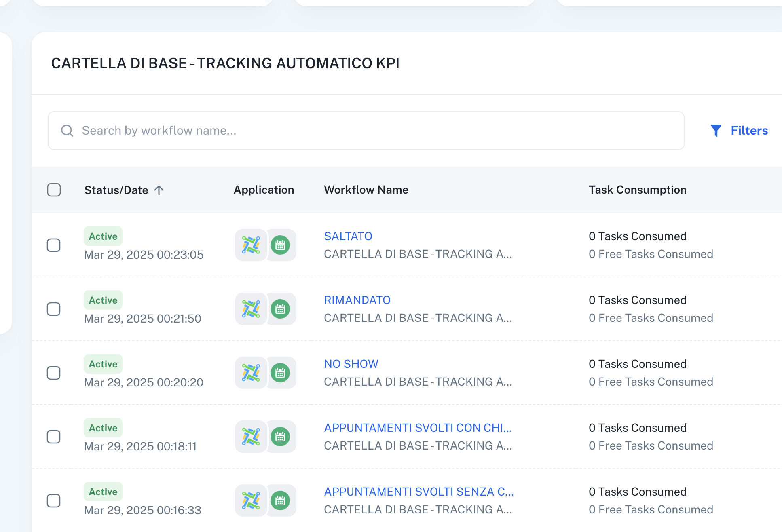Open the NO SHOW workflow
The width and height of the screenshot is (782, 532).
pos(351,364)
